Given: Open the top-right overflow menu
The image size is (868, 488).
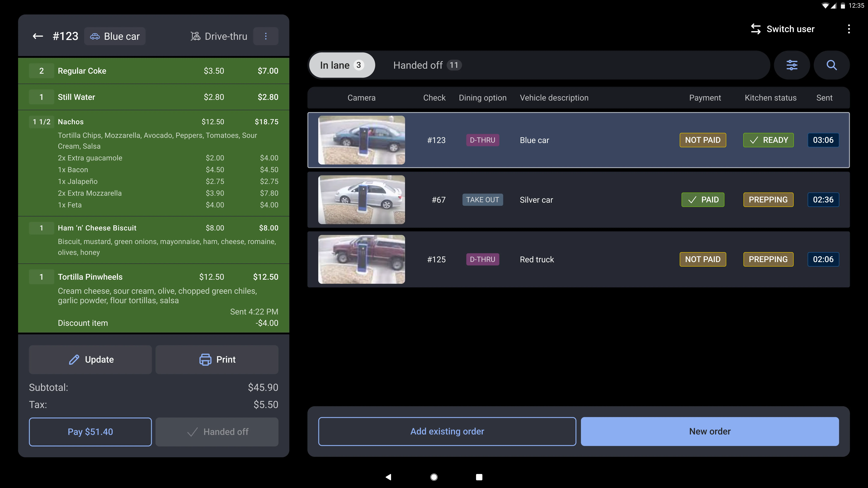Looking at the screenshot, I should point(849,29).
